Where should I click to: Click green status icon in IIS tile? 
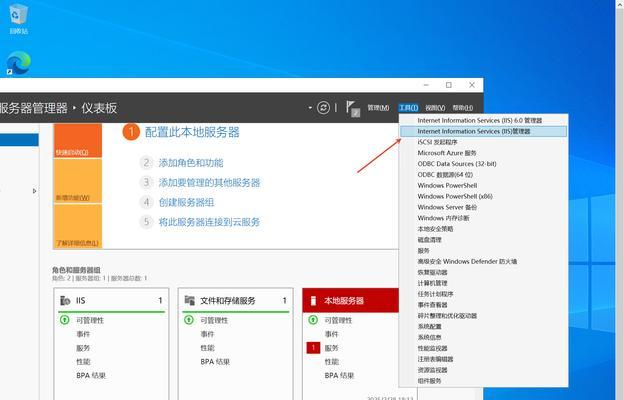[64, 320]
